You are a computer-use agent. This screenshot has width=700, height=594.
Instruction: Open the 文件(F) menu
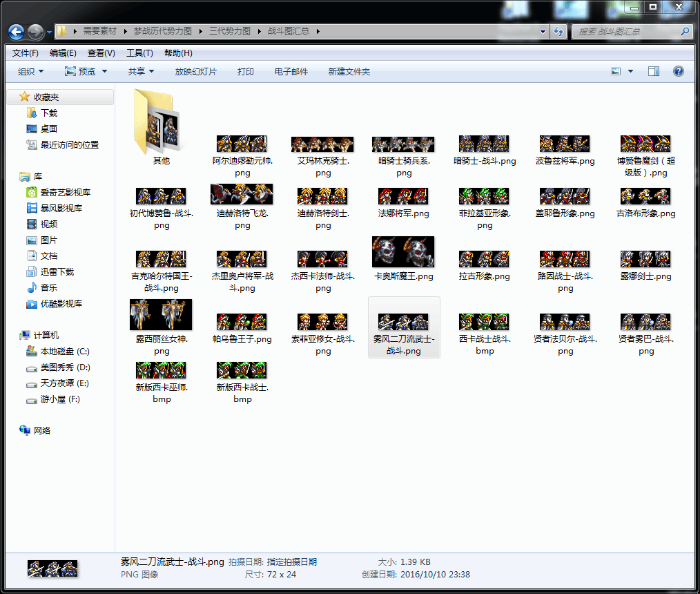coord(26,53)
